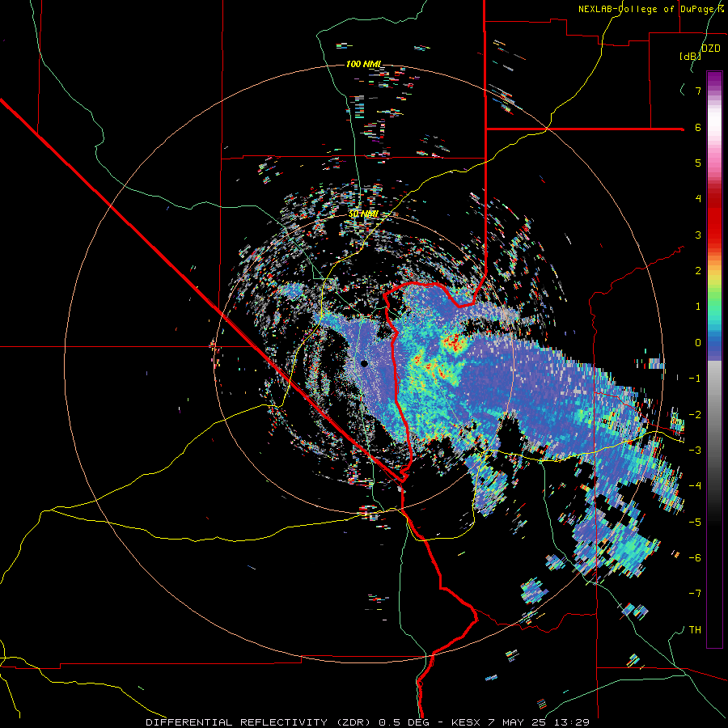Image resolution: width=728 pixels, height=728 pixels.
Task: Click the "7" tick label on the color scale
Action: (698, 91)
